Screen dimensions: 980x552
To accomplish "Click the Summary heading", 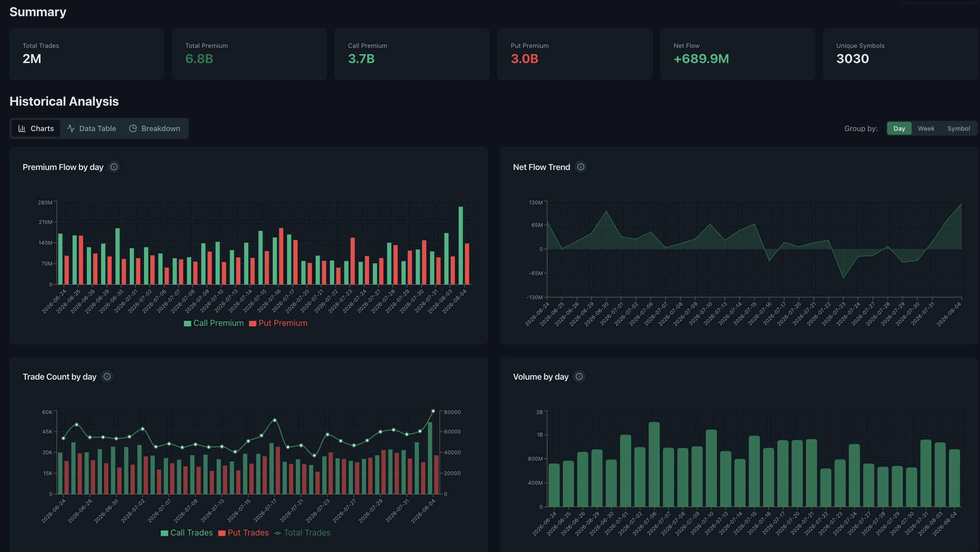I will tap(38, 12).
